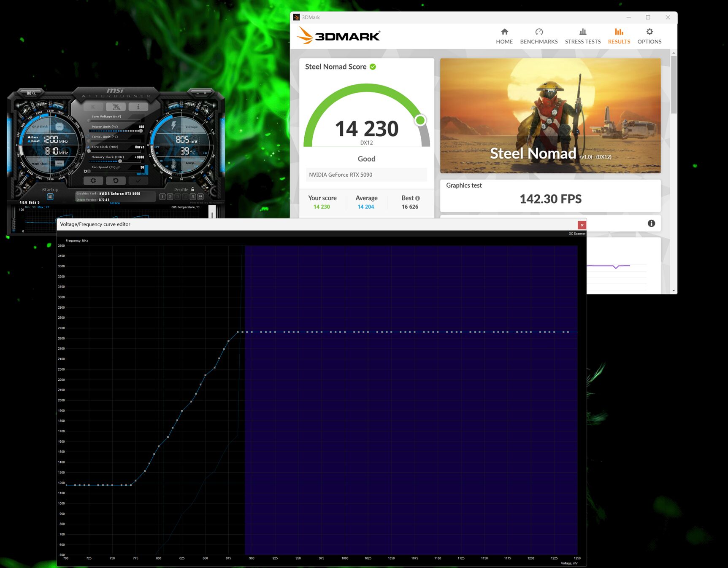Click 3DMark scrollbar up arrow
Viewport: 728px width, 568px height.
[674, 53]
